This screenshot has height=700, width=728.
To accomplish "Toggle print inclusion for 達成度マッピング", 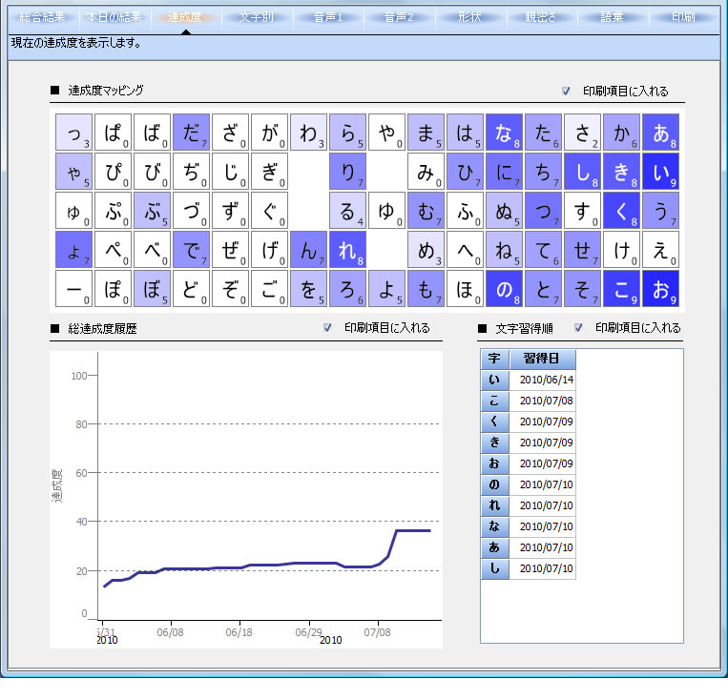I will point(566,92).
